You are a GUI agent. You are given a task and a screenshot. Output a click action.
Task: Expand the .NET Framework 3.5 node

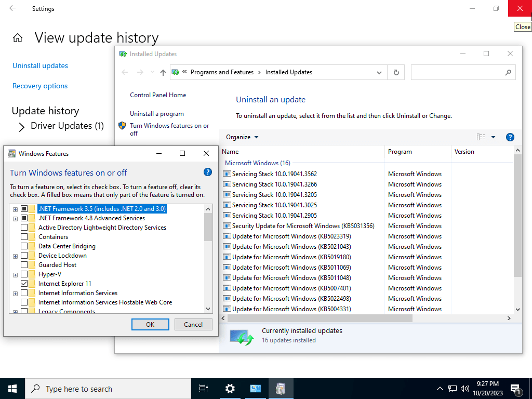pyautogui.click(x=15, y=209)
